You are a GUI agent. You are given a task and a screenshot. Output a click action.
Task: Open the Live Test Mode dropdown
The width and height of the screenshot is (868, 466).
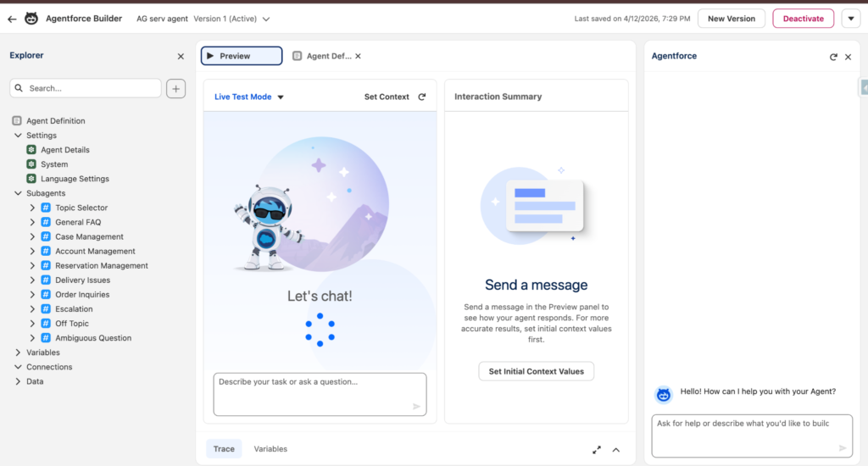point(281,97)
